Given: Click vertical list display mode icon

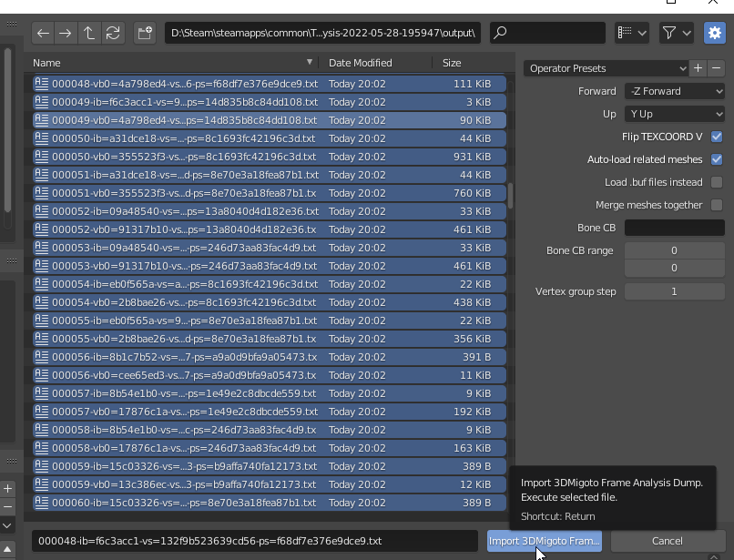Looking at the screenshot, I should click(x=625, y=33).
